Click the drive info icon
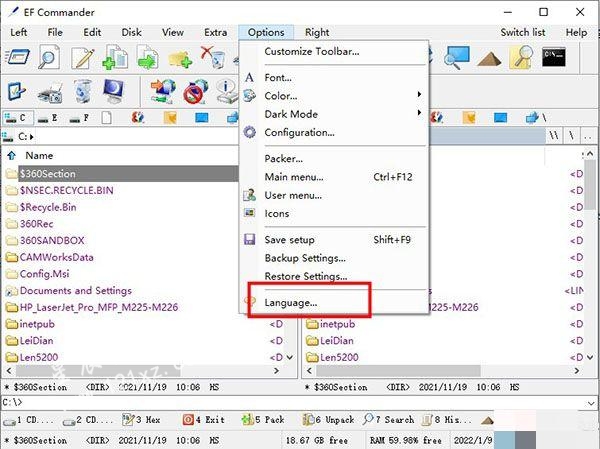Viewport: 600px width, 449px height. (227, 91)
